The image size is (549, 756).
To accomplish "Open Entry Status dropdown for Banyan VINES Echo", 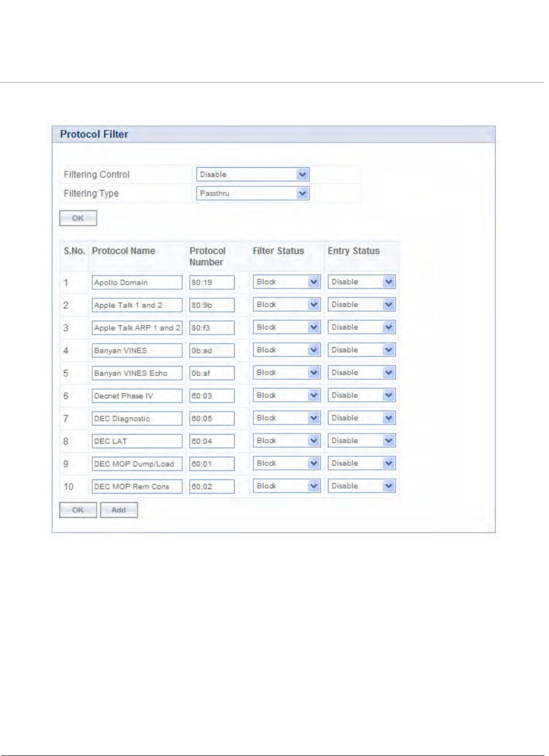I will tap(362, 373).
